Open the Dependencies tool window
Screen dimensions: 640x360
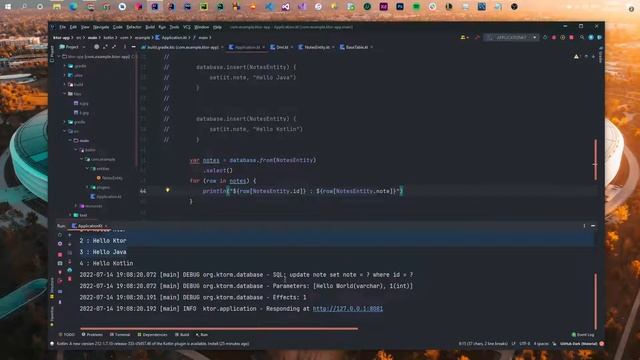[152, 335]
